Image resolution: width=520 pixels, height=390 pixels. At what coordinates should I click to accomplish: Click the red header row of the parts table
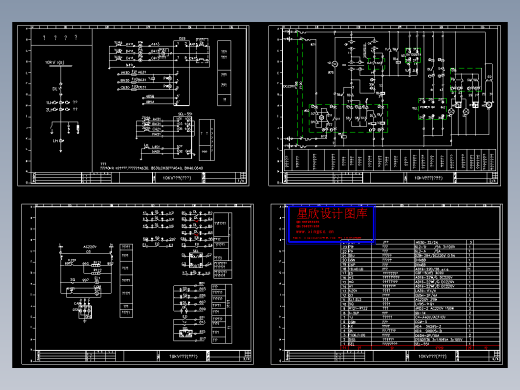pyautogui.click(x=420, y=348)
